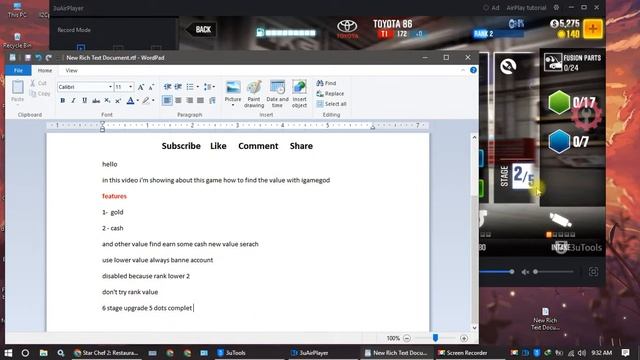This screenshot has height=360, width=640.
Task: Click the vertical scrollbar down arrow
Action: coord(474,328)
